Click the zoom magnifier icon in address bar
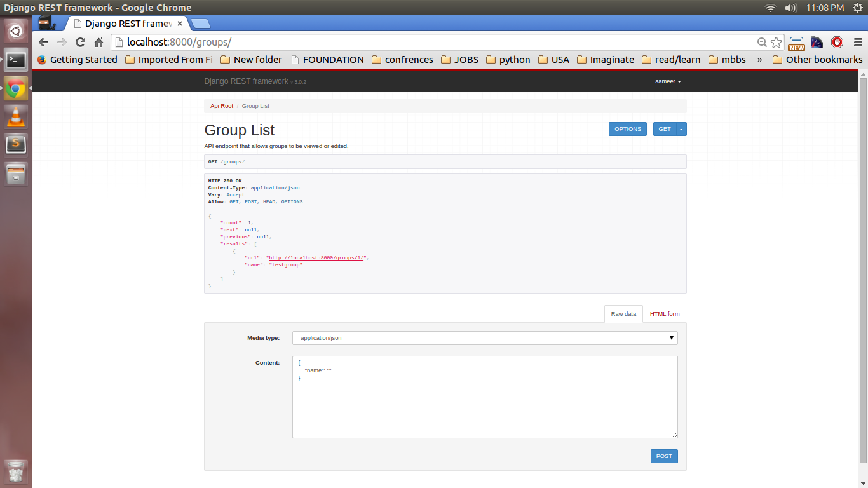This screenshot has width=868, height=488. (762, 42)
